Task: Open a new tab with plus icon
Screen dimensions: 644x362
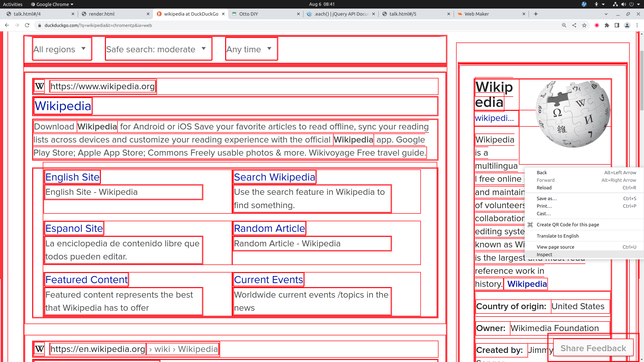Action: pyautogui.click(x=536, y=14)
